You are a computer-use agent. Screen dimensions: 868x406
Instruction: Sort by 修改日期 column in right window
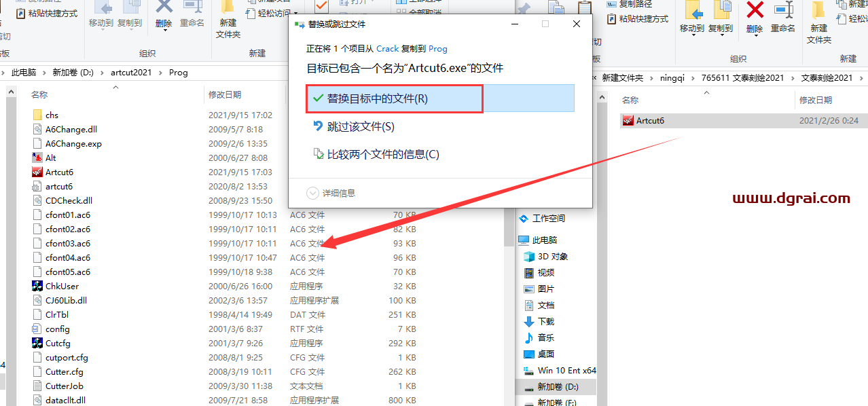pos(816,100)
